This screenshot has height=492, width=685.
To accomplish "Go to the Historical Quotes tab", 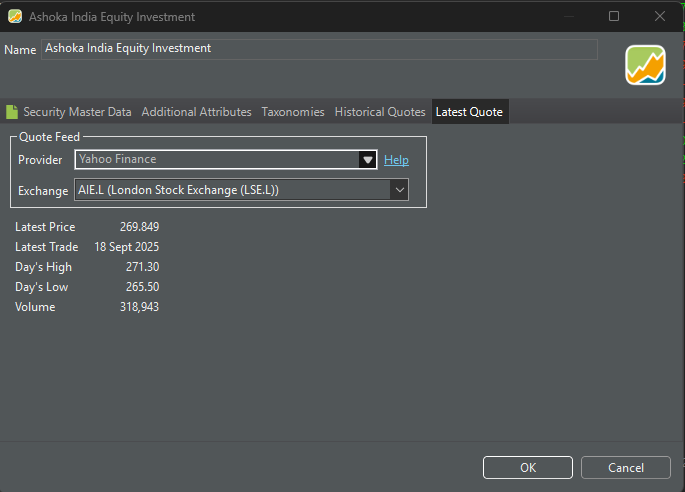I will [379, 112].
